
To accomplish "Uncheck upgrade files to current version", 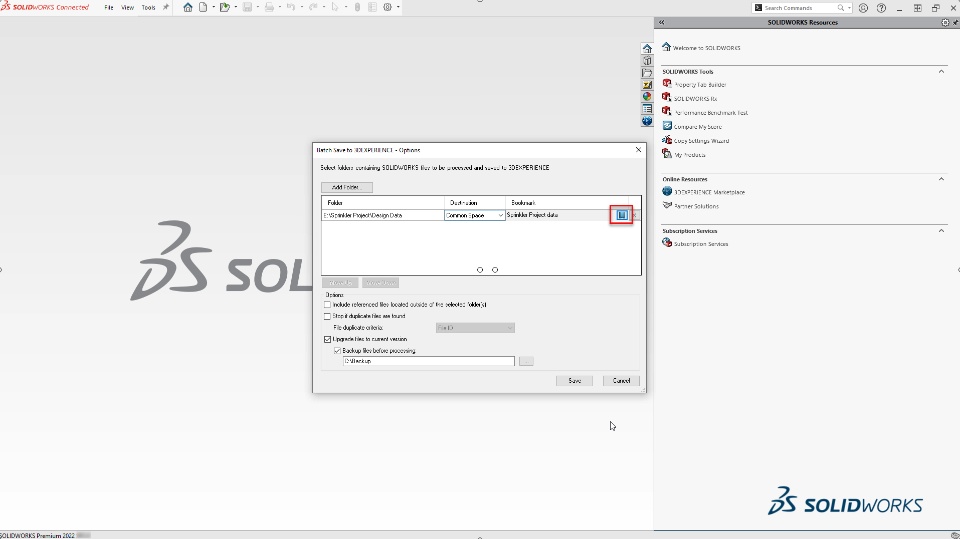I will click(327, 339).
